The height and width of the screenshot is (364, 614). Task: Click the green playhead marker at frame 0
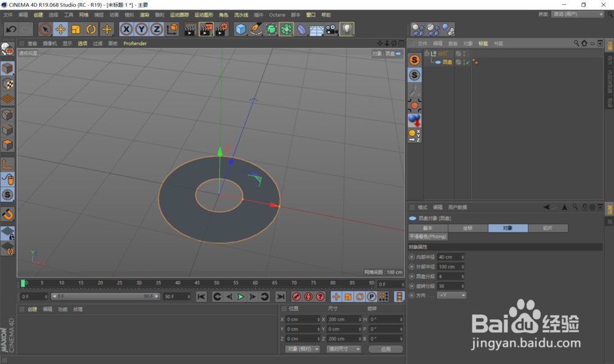coord(23,283)
